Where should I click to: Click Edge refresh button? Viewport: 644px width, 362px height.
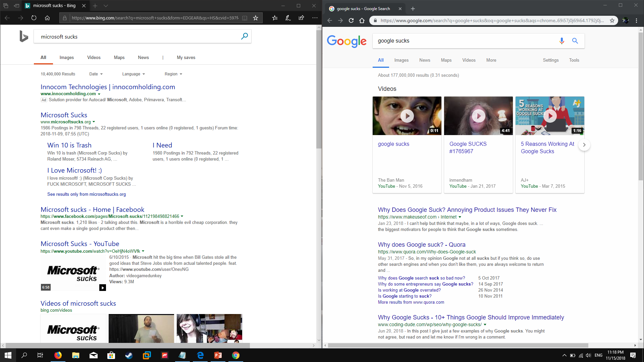point(34,18)
